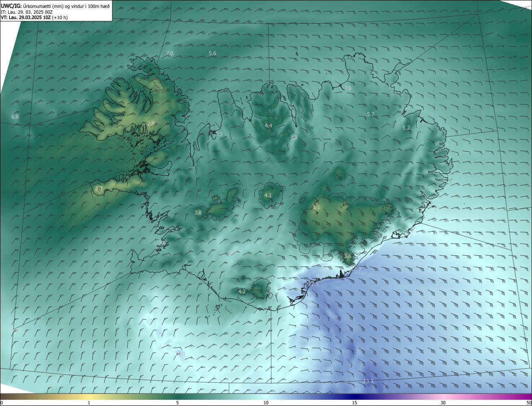This screenshot has height=406, width=532.
Task: Click the 7.6 value on the map
Action: pos(348,88)
